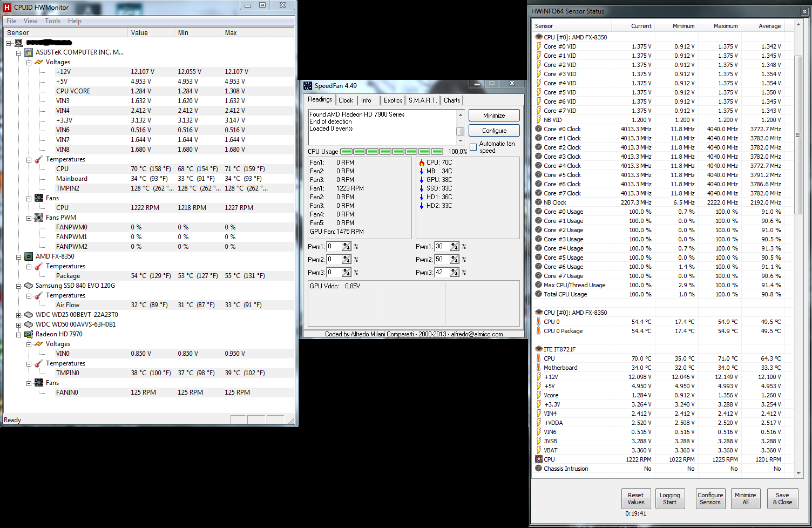812x528 pixels.
Task: Click the Total CPU Usage icon in HWiNFO
Action: click(538, 294)
